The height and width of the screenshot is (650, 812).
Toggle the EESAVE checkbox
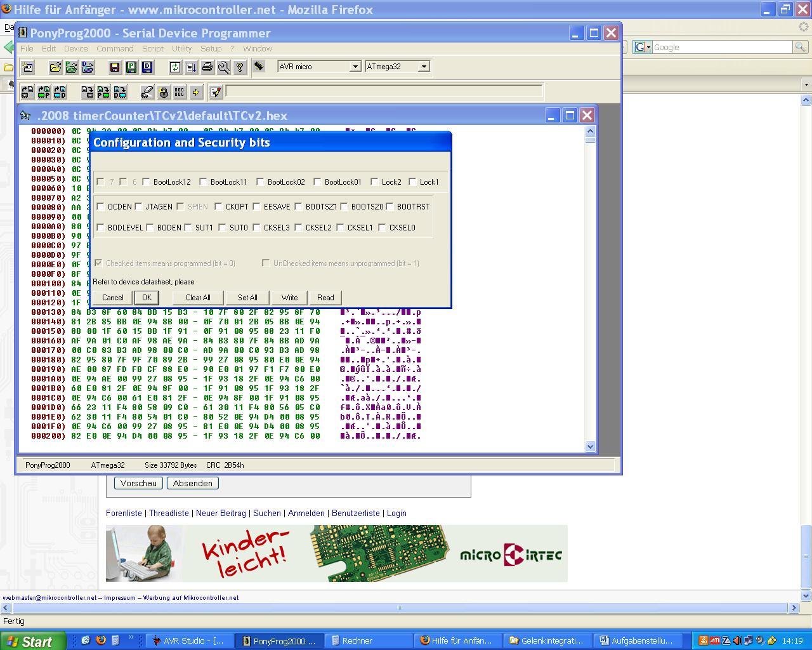coord(256,206)
